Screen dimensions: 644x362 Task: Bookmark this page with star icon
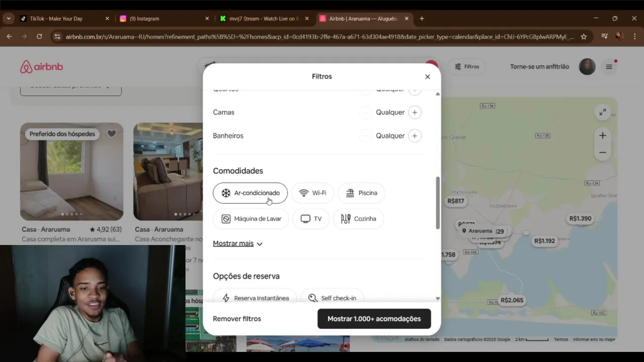[584, 37]
